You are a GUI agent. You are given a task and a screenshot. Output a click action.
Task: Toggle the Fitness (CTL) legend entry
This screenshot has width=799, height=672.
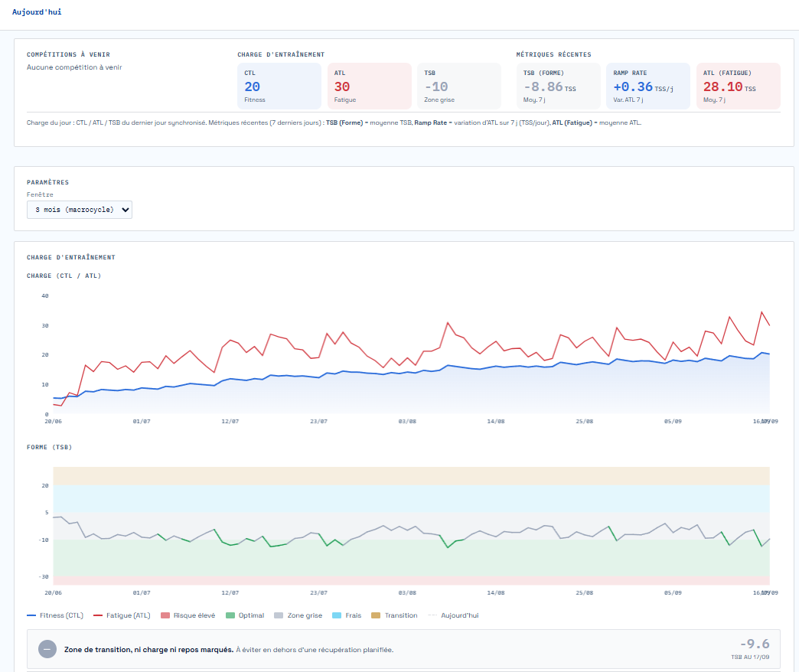55,615
